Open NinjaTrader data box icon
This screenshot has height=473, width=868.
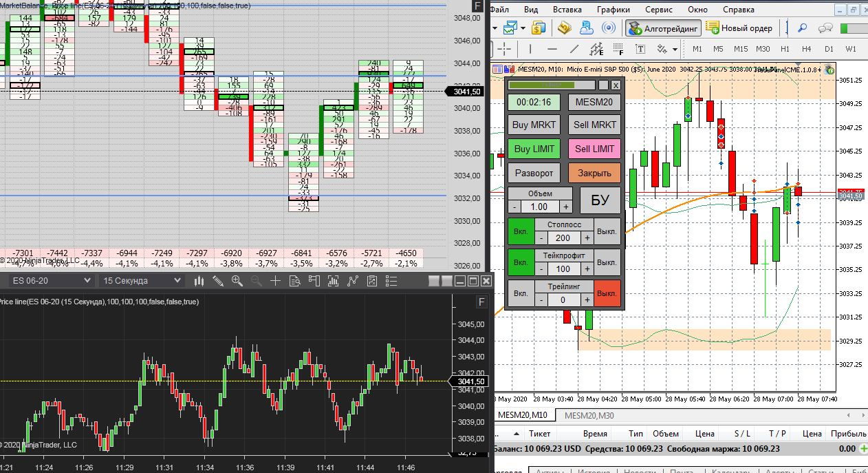point(295,281)
